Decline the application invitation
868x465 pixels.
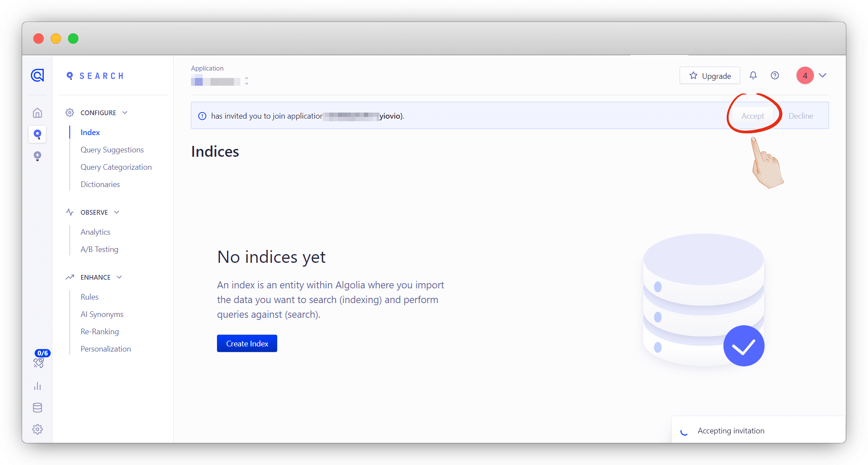[800, 116]
